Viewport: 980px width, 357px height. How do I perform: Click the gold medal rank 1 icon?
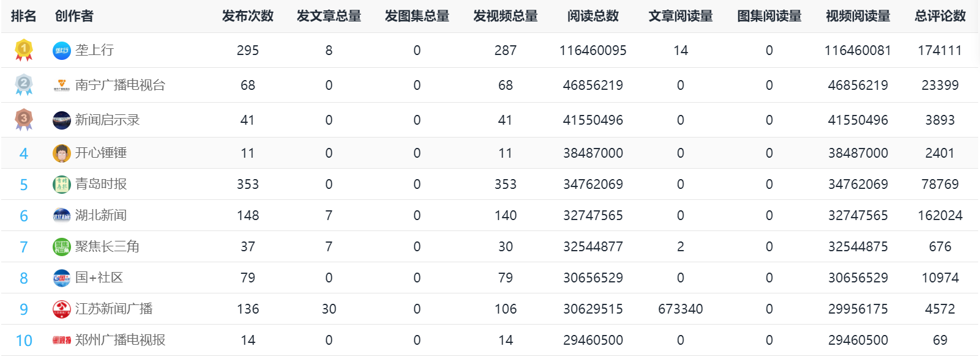point(24,50)
